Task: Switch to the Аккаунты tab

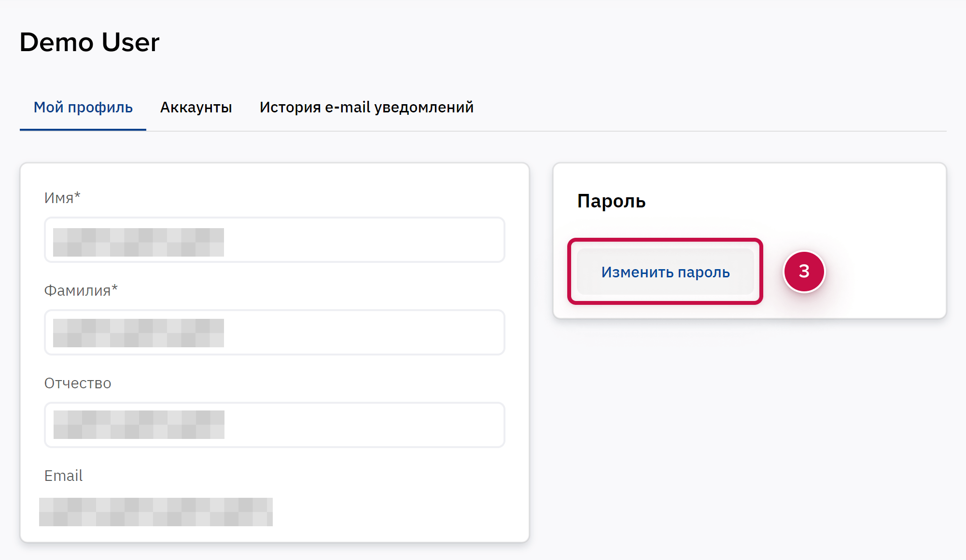Action: [196, 108]
